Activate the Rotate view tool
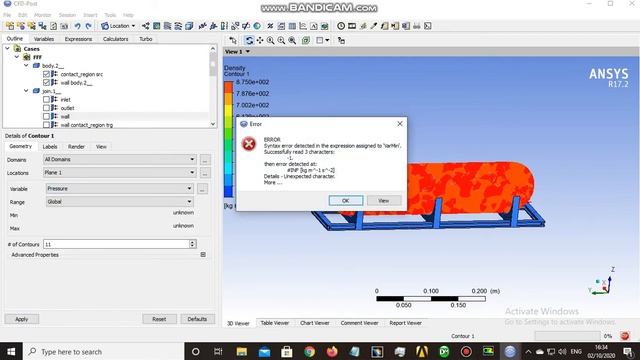Screen dimensions: 640x360 249,40
